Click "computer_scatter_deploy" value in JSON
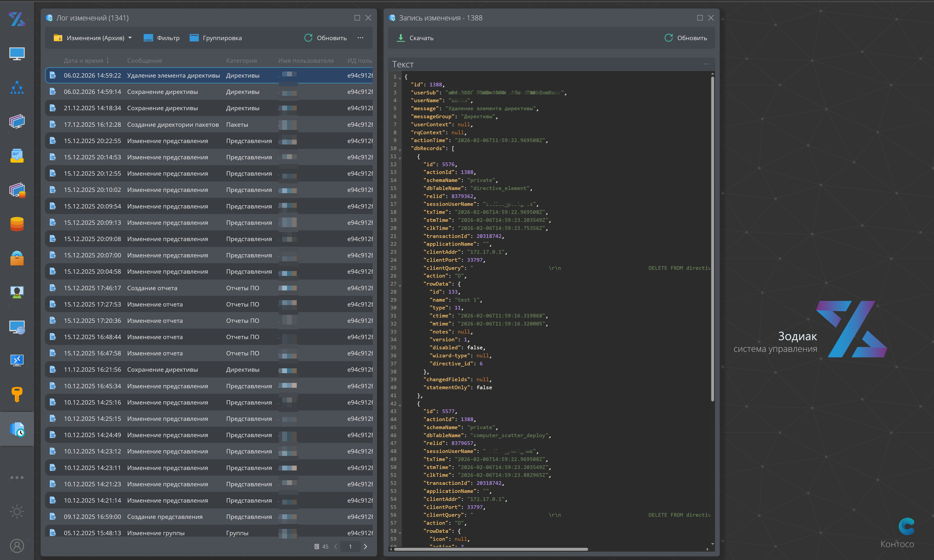The height and width of the screenshot is (560, 934). tap(510, 435)
